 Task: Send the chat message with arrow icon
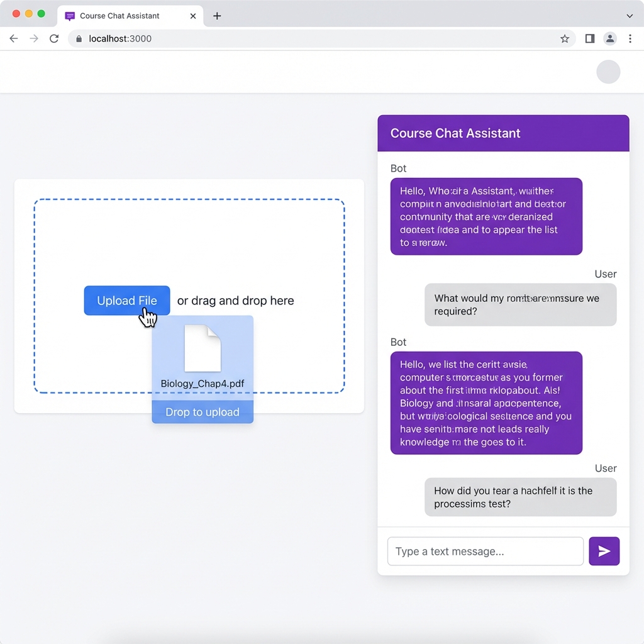(604, 552)
